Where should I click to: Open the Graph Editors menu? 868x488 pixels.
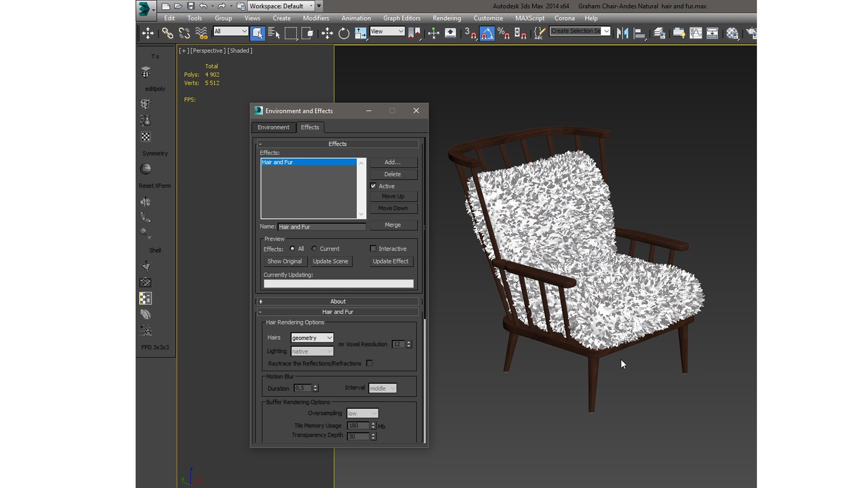point(401,18)
